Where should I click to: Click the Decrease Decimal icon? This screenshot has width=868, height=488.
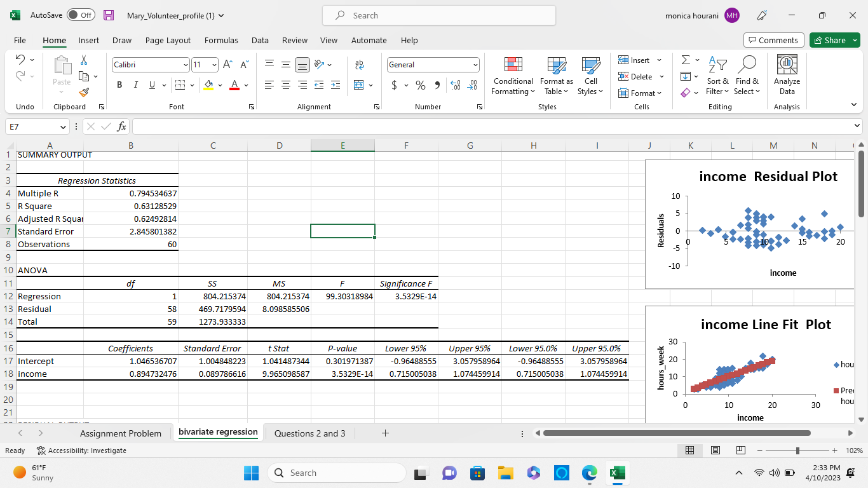click(x=472, y=85)
